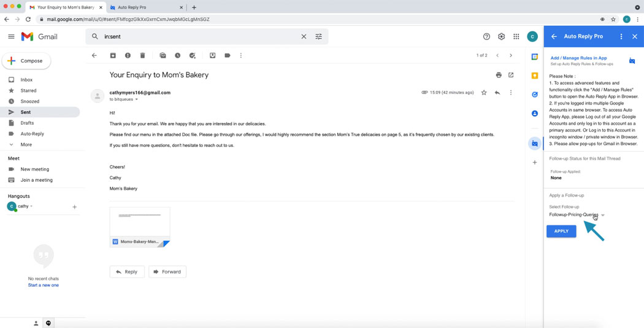Open Google apps grid
Image resolution: width=644 pixels, height=328 pixels.
coord(516,37)
